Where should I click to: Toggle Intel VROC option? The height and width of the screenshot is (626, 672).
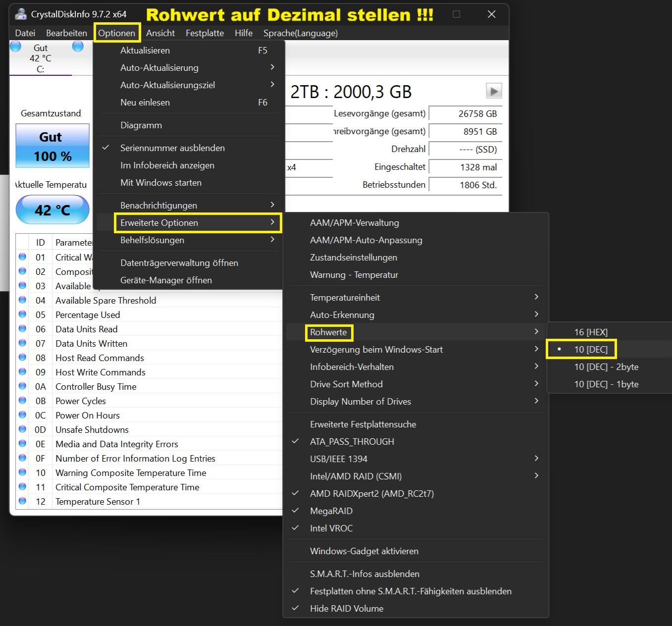[x=415, y=528]
